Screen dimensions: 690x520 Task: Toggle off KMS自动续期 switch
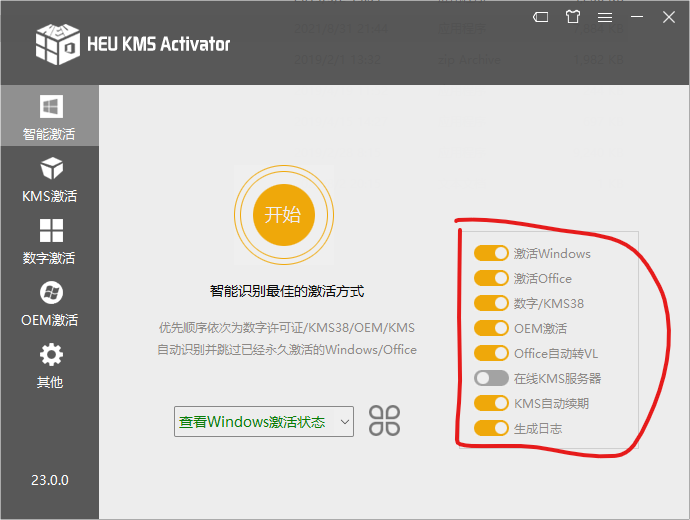click(491, 404)
